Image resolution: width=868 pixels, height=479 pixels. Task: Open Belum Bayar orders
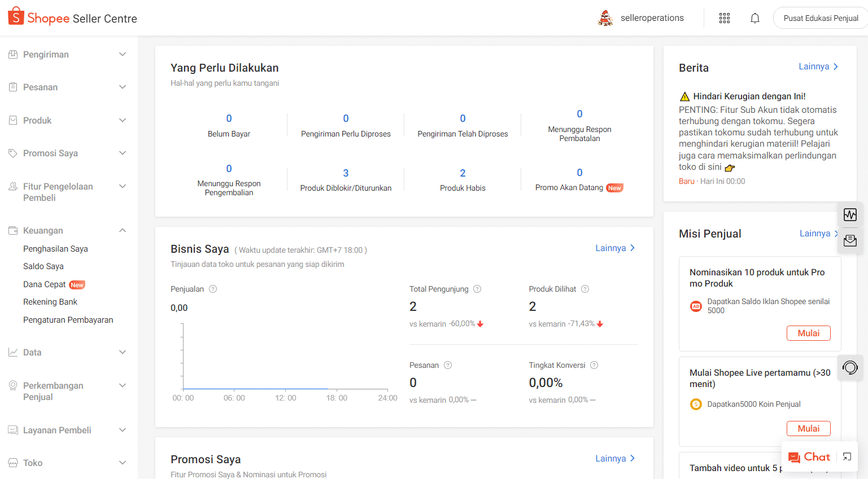tap(229, 126)
